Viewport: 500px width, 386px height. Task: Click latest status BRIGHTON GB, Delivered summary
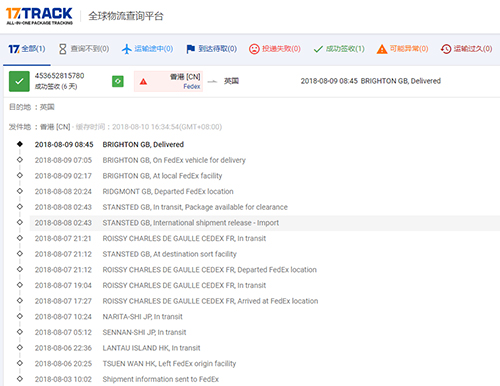pos(371,81)
